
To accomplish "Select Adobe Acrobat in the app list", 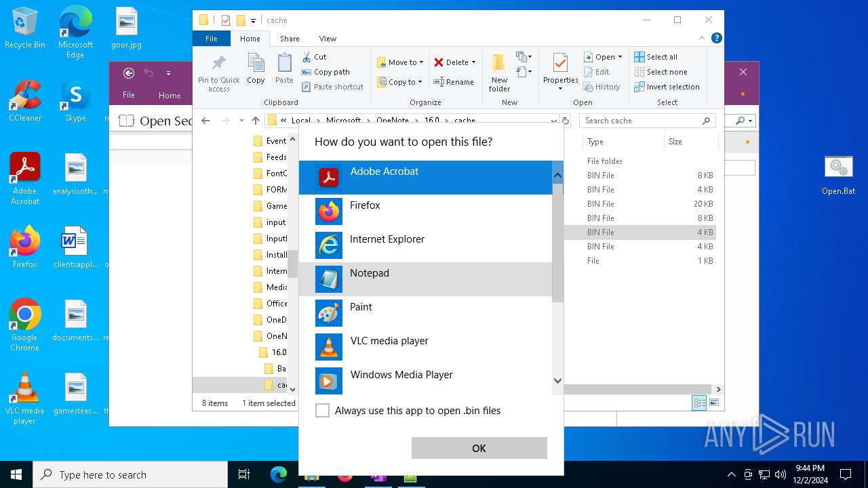I will point(426,178).
